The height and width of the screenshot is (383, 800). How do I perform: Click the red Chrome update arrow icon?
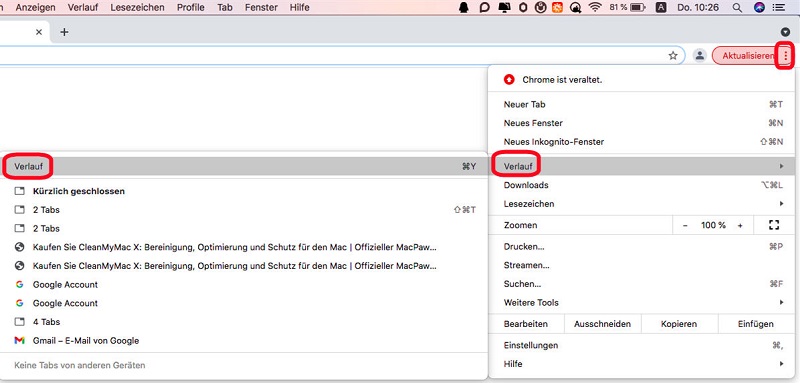tap(509, 80)
